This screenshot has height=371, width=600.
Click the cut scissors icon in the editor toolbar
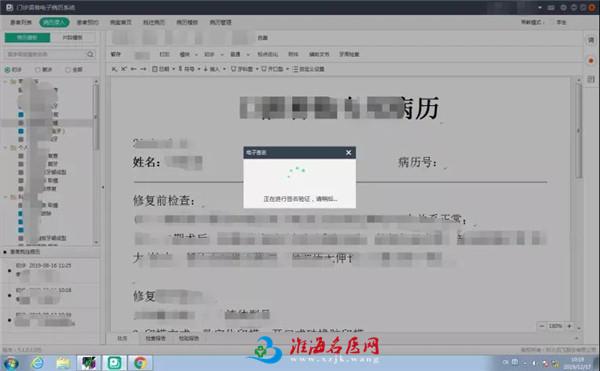coord(124,69)
